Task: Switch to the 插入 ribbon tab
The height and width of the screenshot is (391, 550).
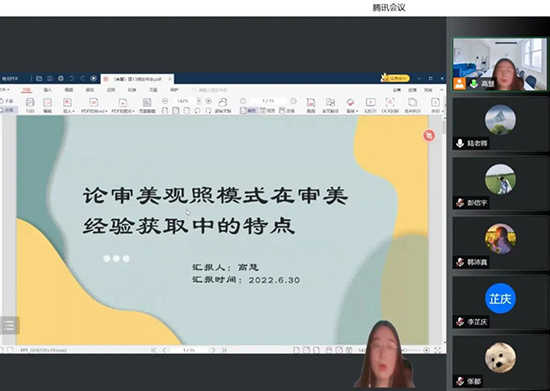Action: tap(47, 90)
